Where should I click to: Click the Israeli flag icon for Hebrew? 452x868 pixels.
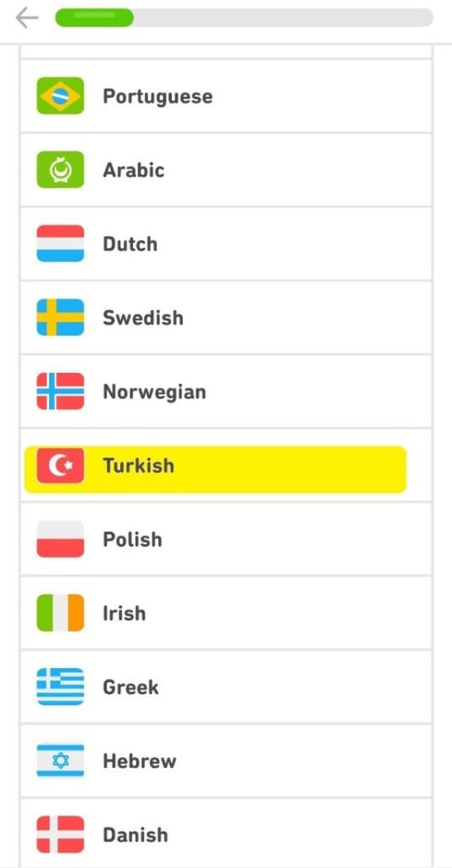pyautogui.click(x=60, y=761)
